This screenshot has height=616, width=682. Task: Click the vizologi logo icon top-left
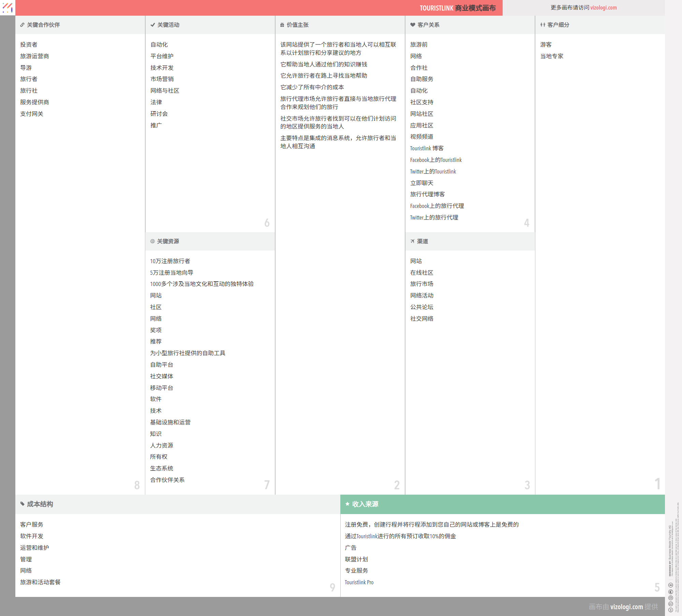click(x=8, y=7)
